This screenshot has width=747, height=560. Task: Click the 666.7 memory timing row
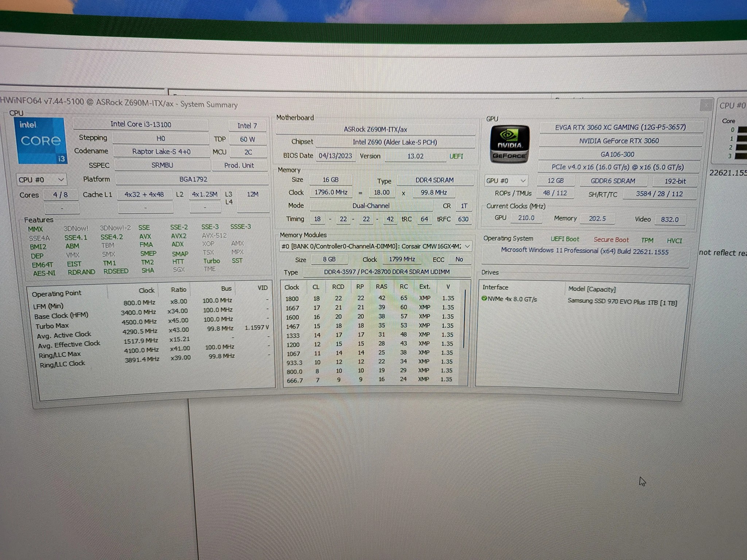(369, 380)
